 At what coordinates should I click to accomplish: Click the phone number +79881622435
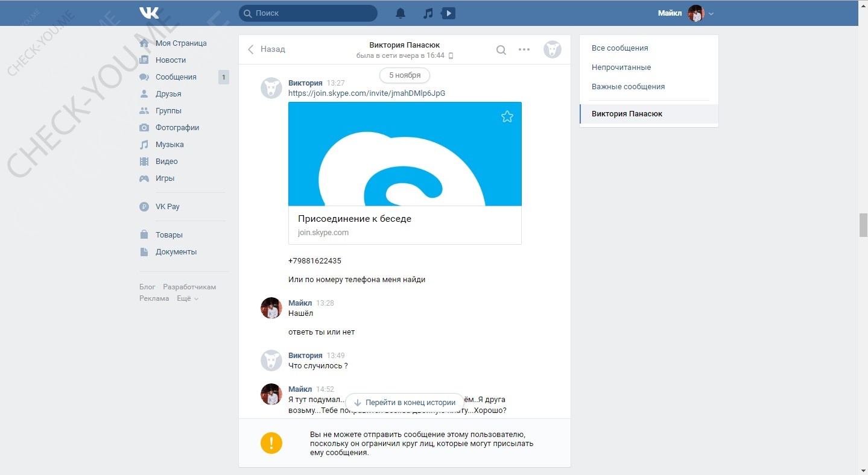[x=315, y=261]
